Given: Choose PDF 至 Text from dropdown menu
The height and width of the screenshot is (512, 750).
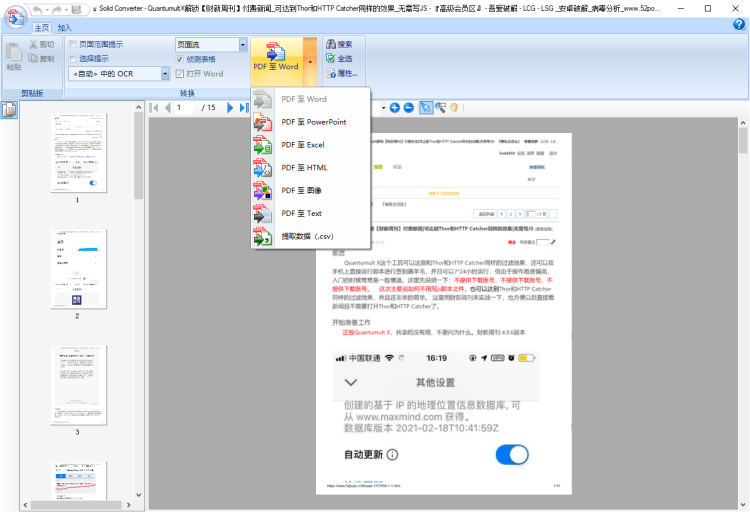Looking at the screenshot, I should (x=311, y=213).
